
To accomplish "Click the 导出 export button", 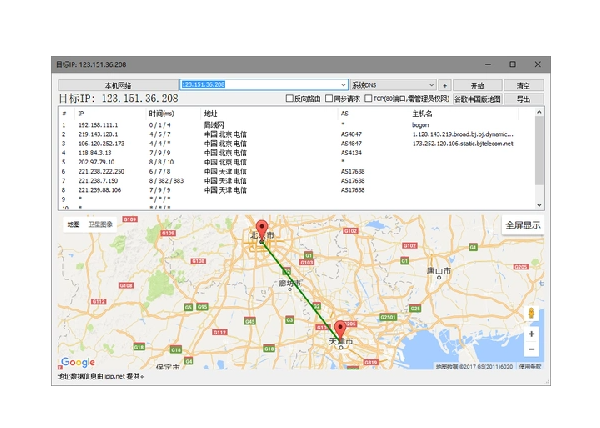I will [x=523, y=99].
